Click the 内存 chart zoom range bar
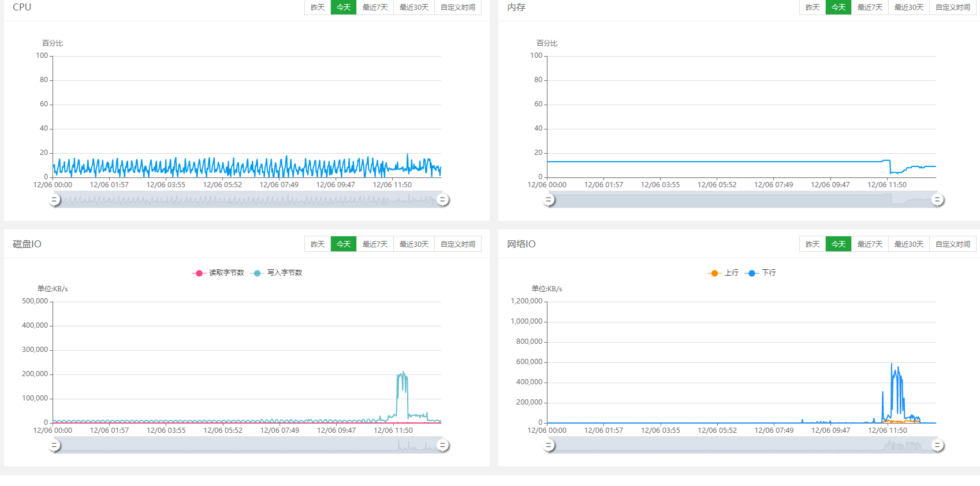 point(743,199)
